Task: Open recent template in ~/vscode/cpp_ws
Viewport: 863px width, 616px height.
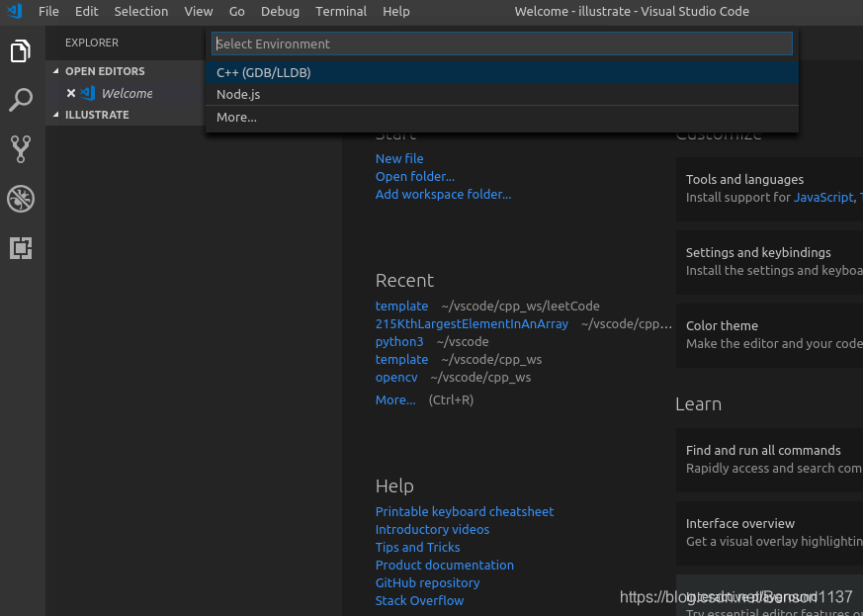Action: (401, 360)
